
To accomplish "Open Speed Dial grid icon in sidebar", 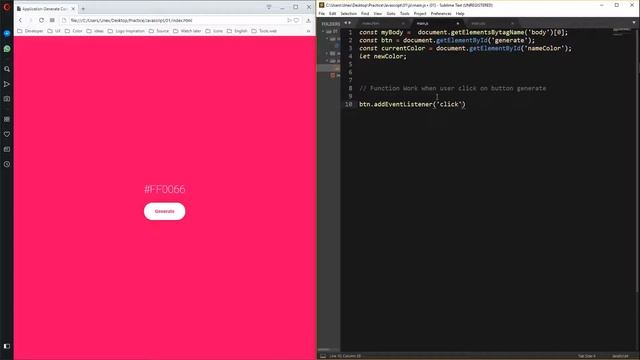I will coord(7,119).
